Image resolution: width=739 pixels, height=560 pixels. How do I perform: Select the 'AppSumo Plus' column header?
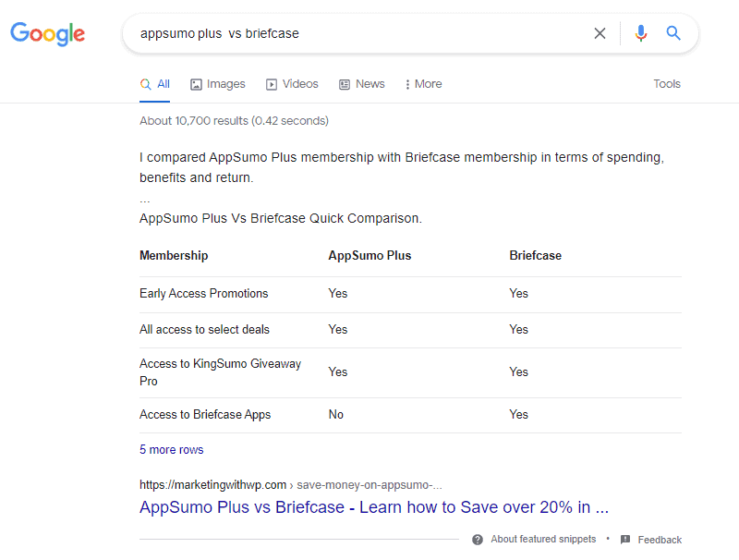369,255
